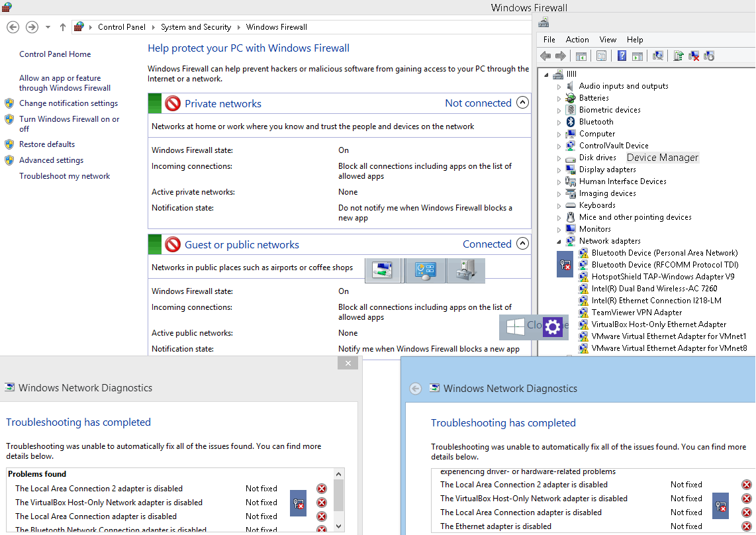756x535 pixels.
Task: Expand the Computer node arrow
Action: [x=559, y=134]
